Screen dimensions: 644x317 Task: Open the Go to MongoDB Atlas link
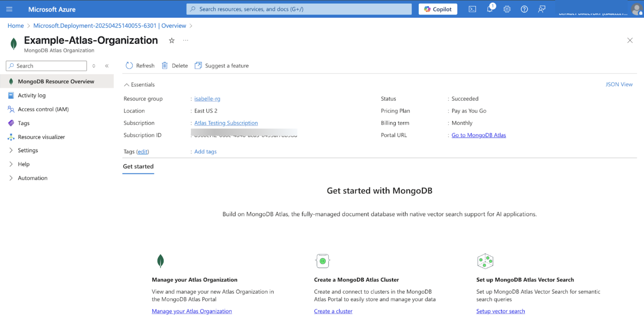478,135
